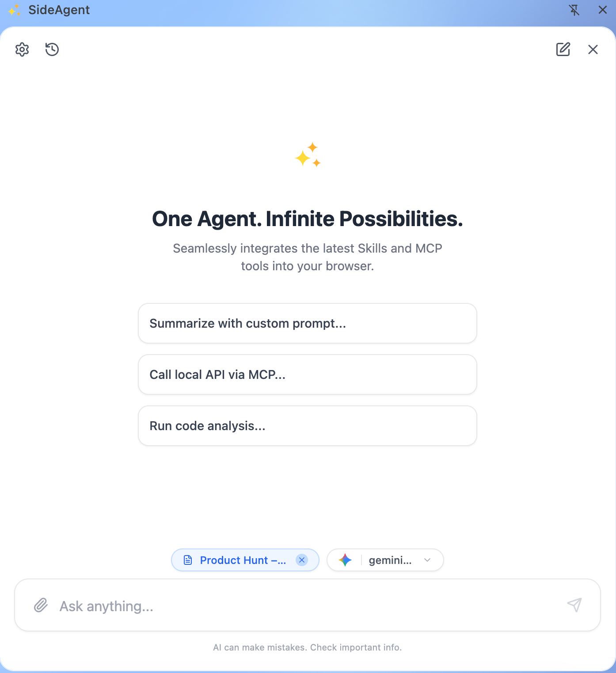
Task: Click the Product Hunt context chip label
Action: coord(243,560)
